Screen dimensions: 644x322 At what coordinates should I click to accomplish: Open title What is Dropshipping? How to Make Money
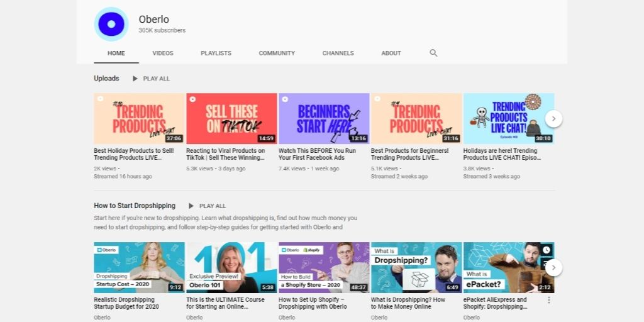(x=408, y=303)
